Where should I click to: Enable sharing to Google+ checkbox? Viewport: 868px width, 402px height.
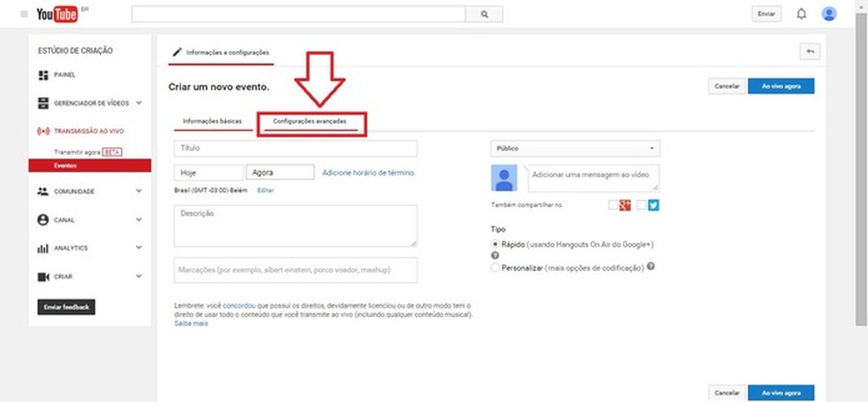[613, 205]
